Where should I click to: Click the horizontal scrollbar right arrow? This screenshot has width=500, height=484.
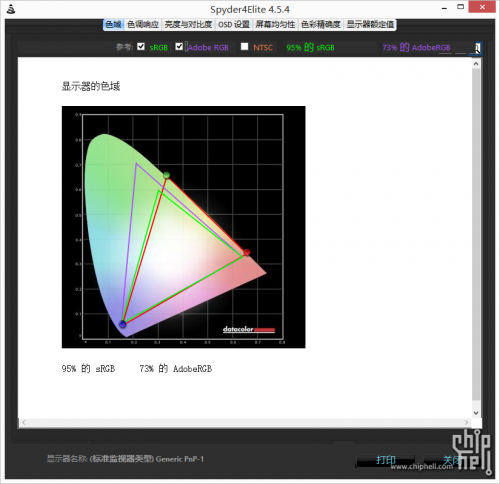[466, 423]
